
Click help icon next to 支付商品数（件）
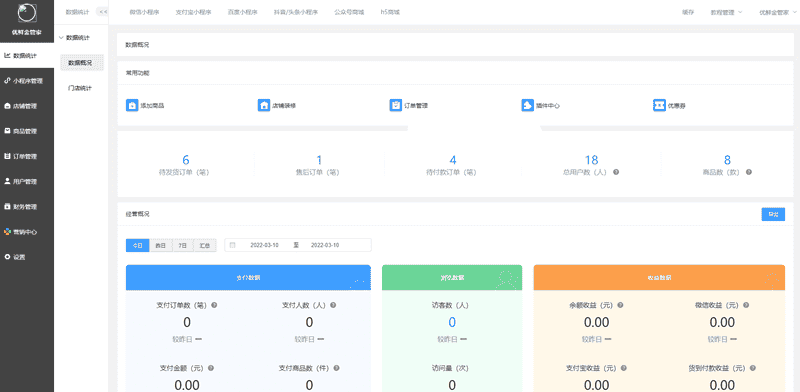[337, 368]
